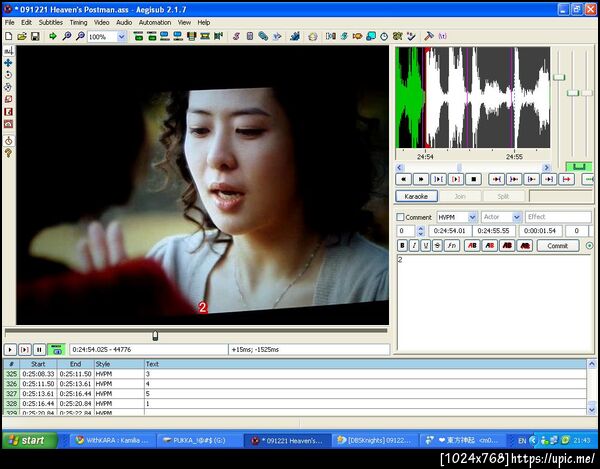
Task: Pick the primary color AB button
Action: [x=472, y=246]
